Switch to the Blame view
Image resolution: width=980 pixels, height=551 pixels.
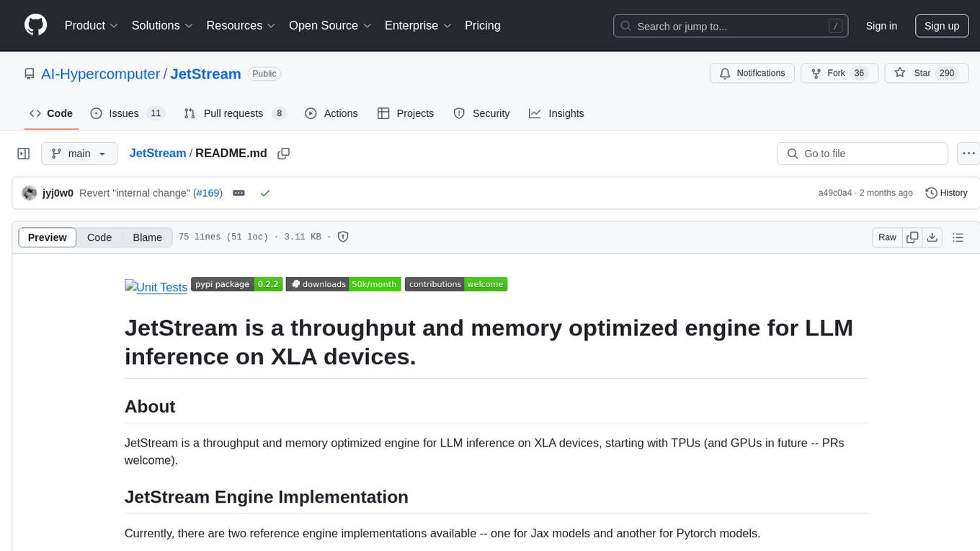[x=147, y=237]
